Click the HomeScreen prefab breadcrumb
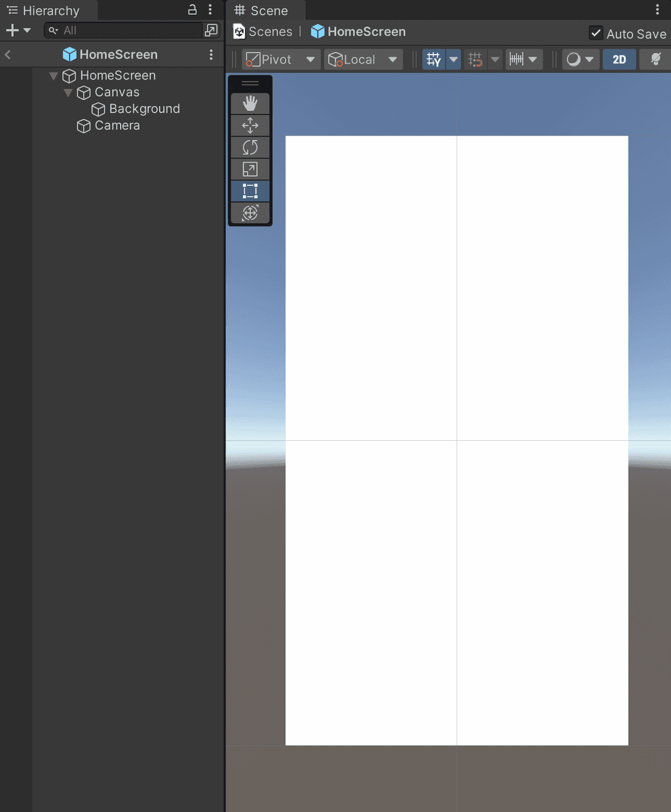The image size is (671, 812). 358,32
